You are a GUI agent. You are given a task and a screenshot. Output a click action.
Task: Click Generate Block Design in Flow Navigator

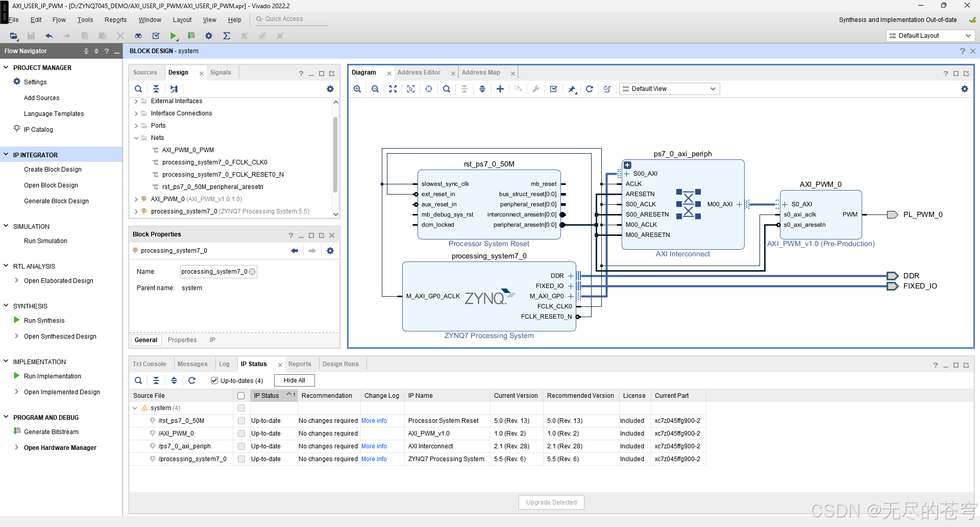(x=56, y=201)
